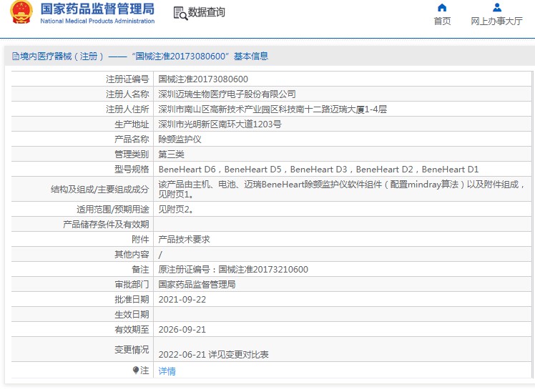Click 国家药品监督管理局 site title
Viewport: 535px width, 392px height.
coord(97,9)
